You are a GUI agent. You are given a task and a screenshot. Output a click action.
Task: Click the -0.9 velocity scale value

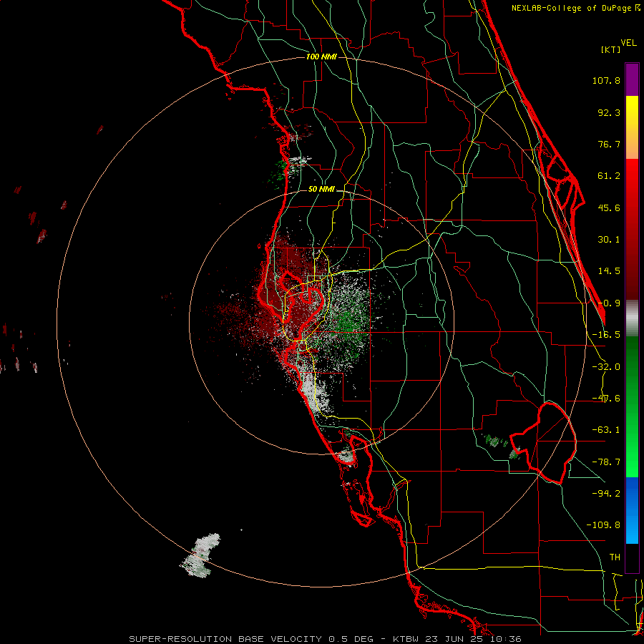(609, 303)
